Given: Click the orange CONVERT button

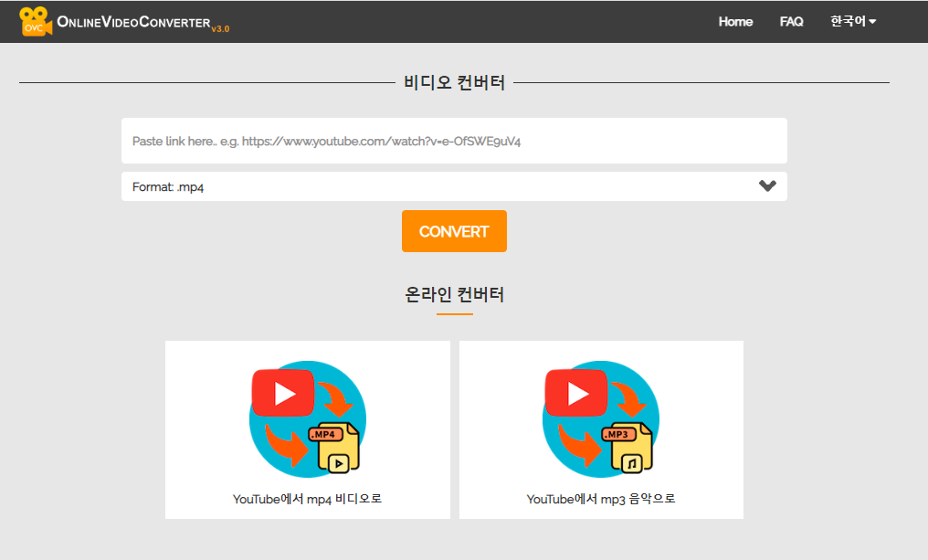Looking at the screenshot, I should pos(454,231).
